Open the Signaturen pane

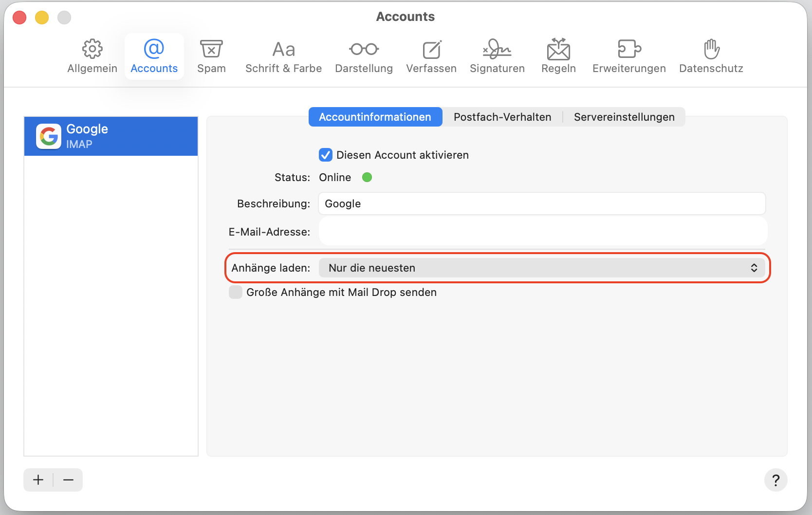click(x=497, y=56)
